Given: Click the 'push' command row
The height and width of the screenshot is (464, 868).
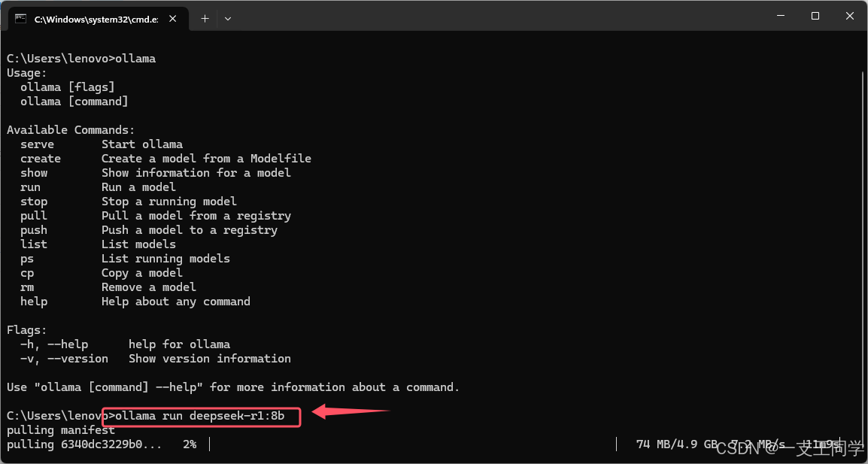Looking at the screenshot, I should coord(149,230).
